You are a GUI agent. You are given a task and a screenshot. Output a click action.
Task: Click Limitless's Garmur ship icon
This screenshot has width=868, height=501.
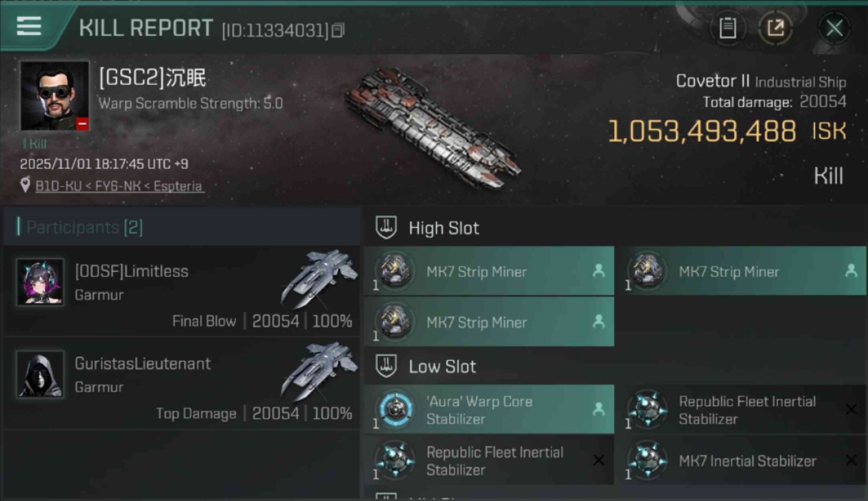[318, 277]
